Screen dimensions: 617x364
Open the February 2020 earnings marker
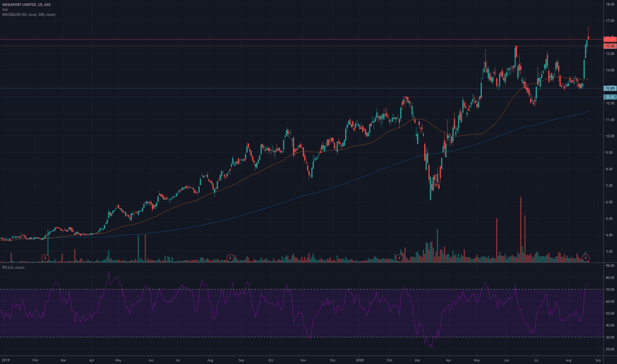coord(399,258)
